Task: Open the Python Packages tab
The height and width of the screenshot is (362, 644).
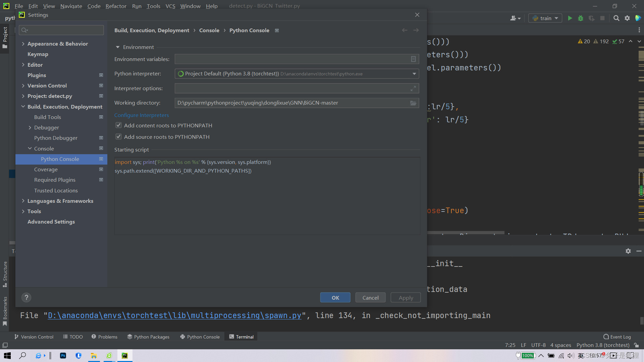Action: coord(148,337)
